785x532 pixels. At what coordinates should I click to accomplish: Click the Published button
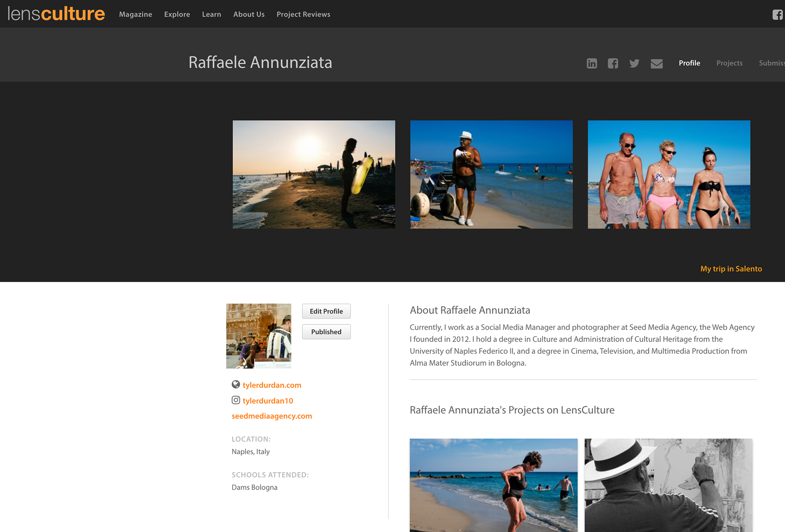326,332
